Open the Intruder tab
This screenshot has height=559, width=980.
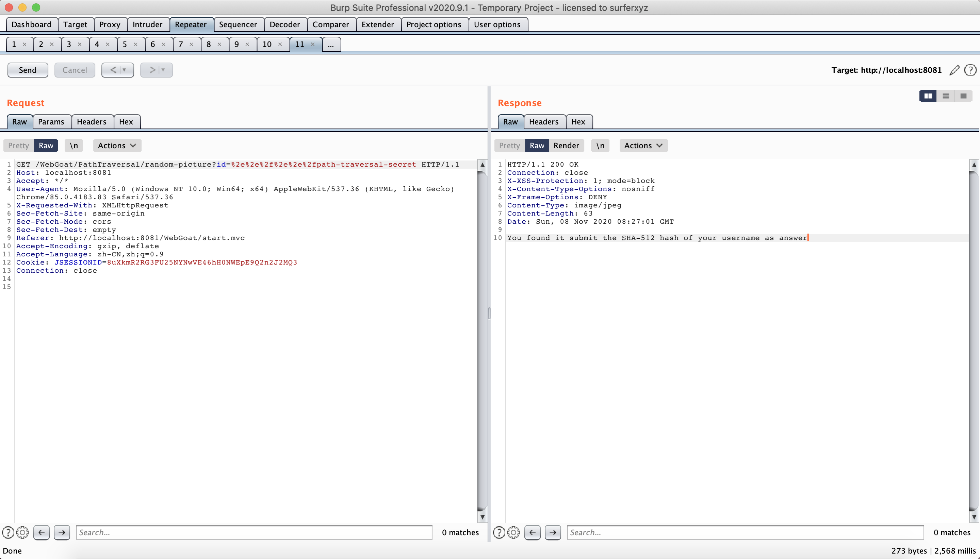point(147,24)
